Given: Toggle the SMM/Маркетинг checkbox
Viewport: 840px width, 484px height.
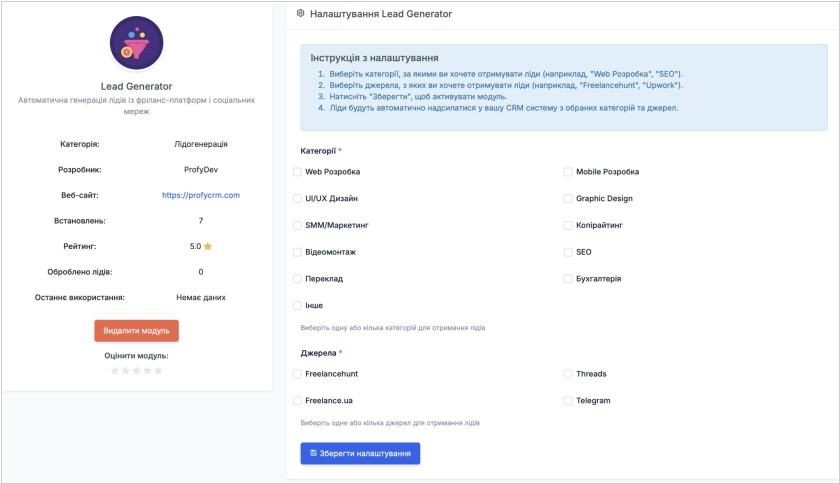Looking at the screenshot, I should click(297, 226).
